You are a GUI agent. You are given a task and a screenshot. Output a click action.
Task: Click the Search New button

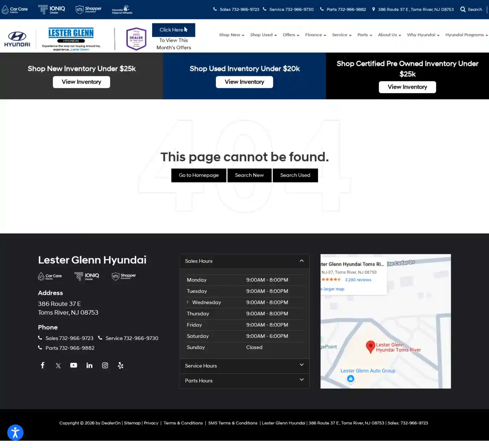[x=249, y=175]
